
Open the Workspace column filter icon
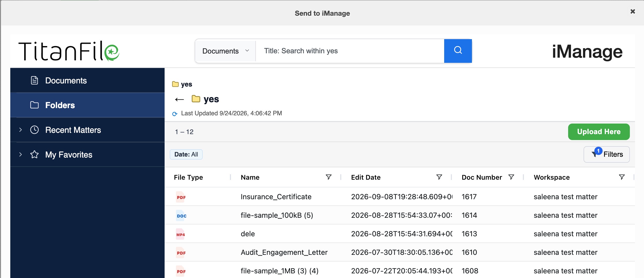(x=622, y=177)
